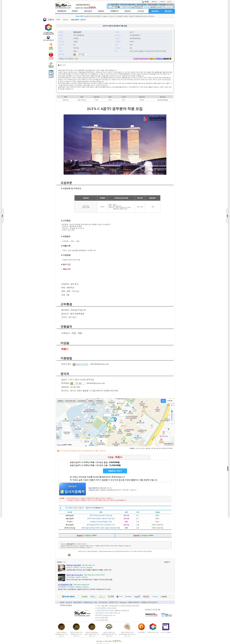Expand the right side panel arrow

(227, 216)
